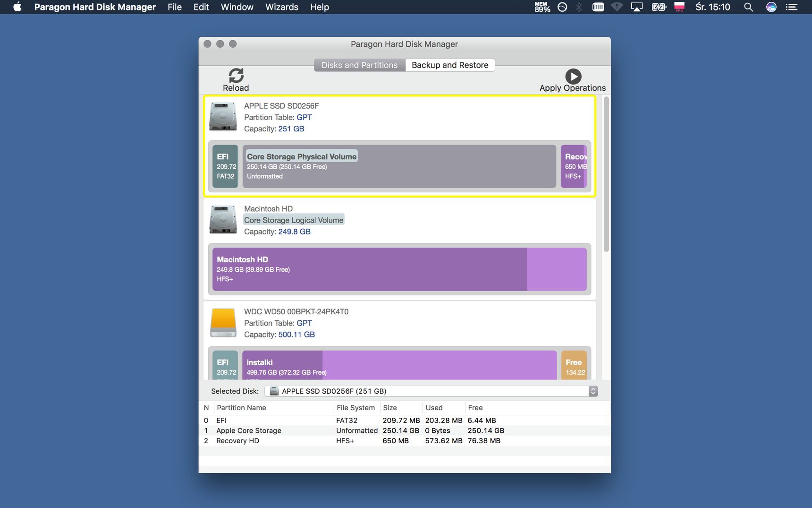Click the Apply Operations play icon
812x508 pixels.
tap(573, 76)
